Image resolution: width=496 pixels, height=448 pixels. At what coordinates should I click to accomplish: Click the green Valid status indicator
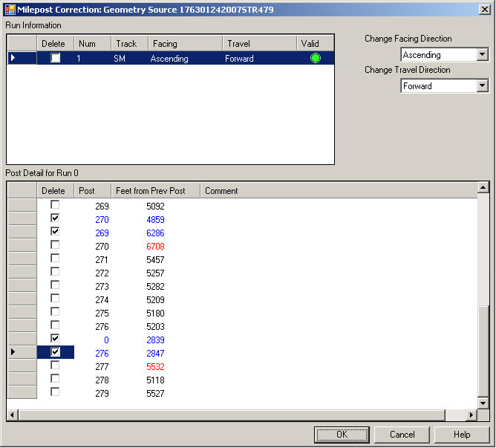point(316,58)
